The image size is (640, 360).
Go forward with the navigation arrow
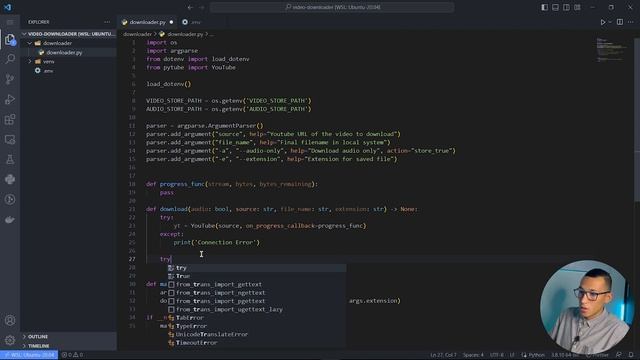202,7
